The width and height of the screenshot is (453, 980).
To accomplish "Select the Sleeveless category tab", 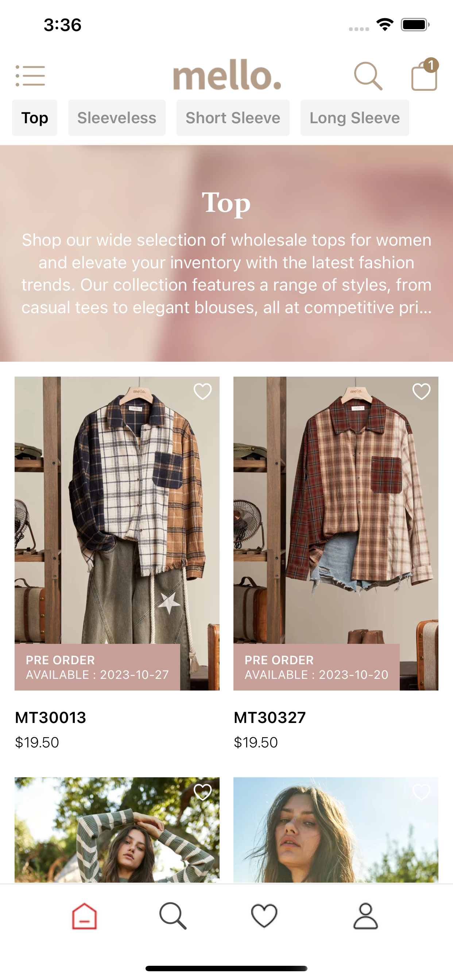I will click(117, 118).
